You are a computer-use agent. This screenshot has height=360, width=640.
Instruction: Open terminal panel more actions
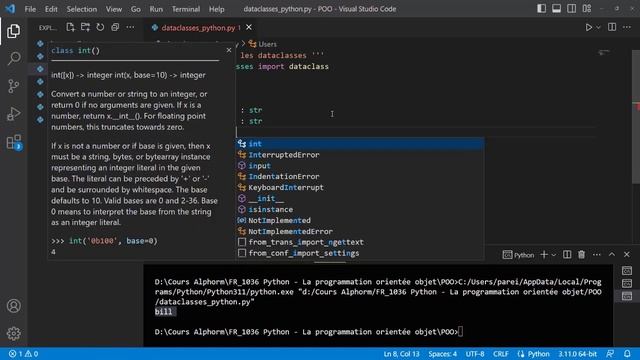(x=597, y=255)
